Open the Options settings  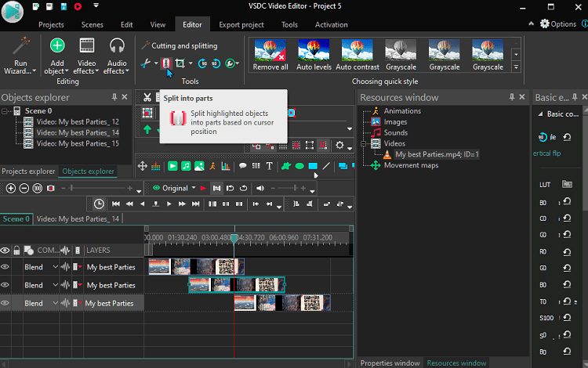558,24
